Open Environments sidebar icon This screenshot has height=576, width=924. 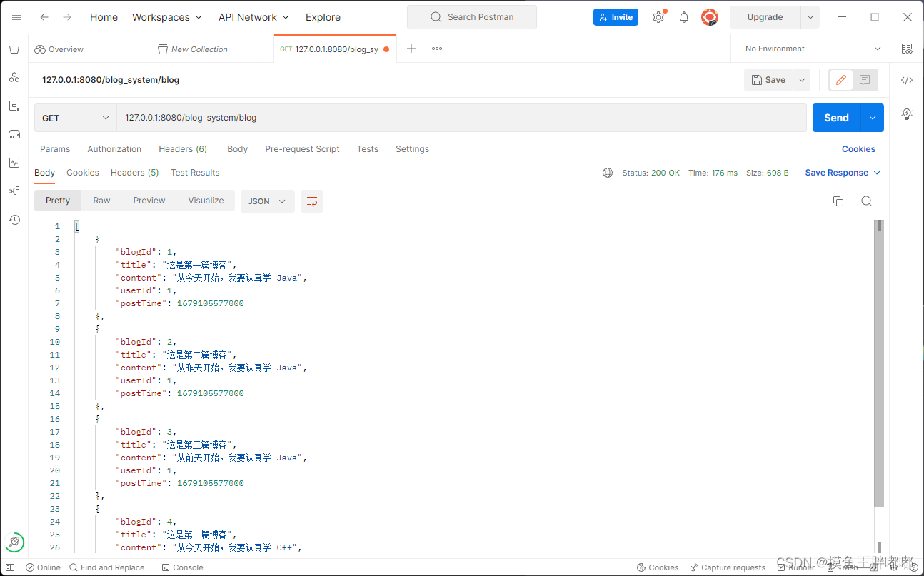pyautogui.click(x=14, y=106)
